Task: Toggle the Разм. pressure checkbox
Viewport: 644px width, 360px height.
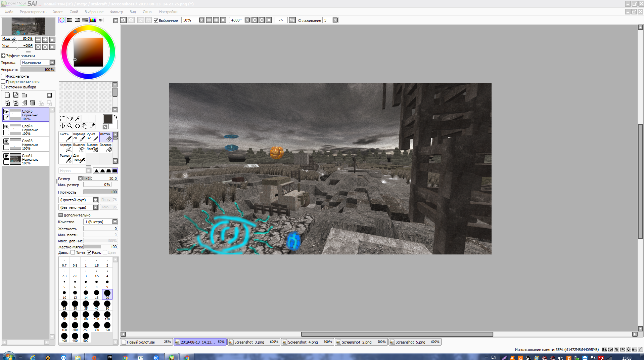Action: tap(89, 252)
